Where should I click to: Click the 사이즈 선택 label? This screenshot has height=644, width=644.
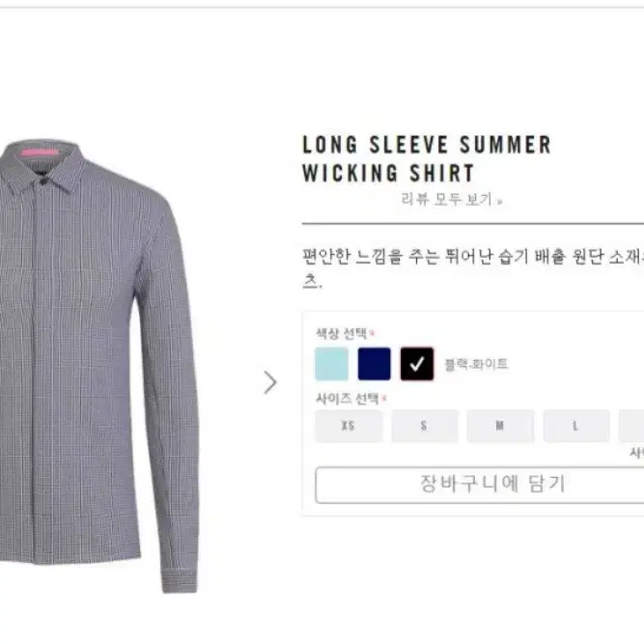pyautogui.click(x=347, y=399)
